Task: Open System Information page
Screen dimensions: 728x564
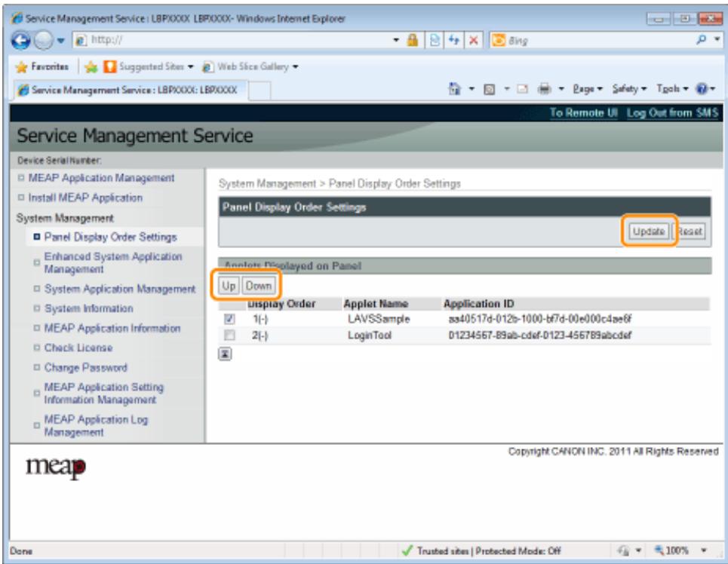Action: point(89,308)
